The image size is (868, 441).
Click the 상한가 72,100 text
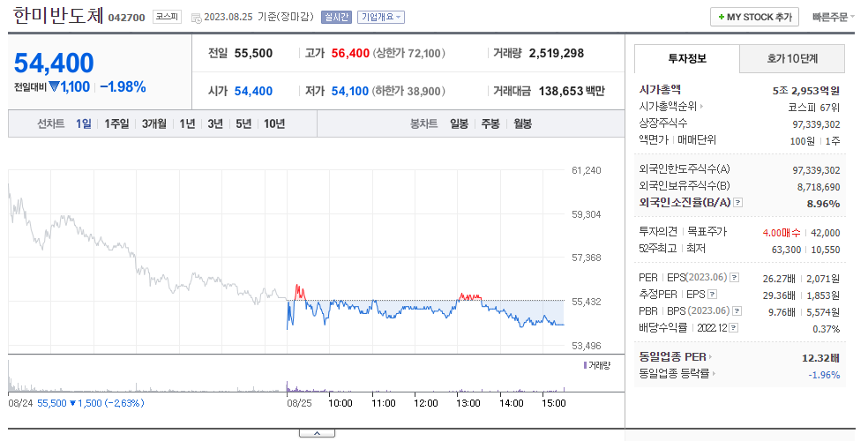pyautogui.click(x=409, y=53)
